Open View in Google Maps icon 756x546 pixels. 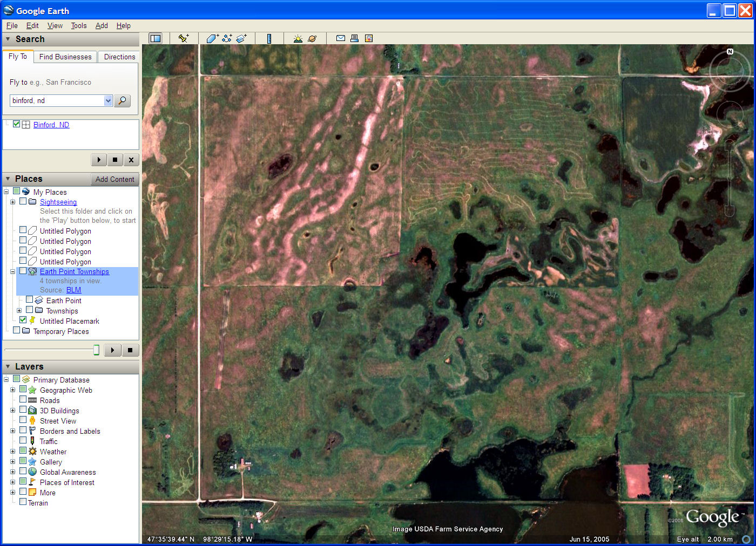coord(369,38)
